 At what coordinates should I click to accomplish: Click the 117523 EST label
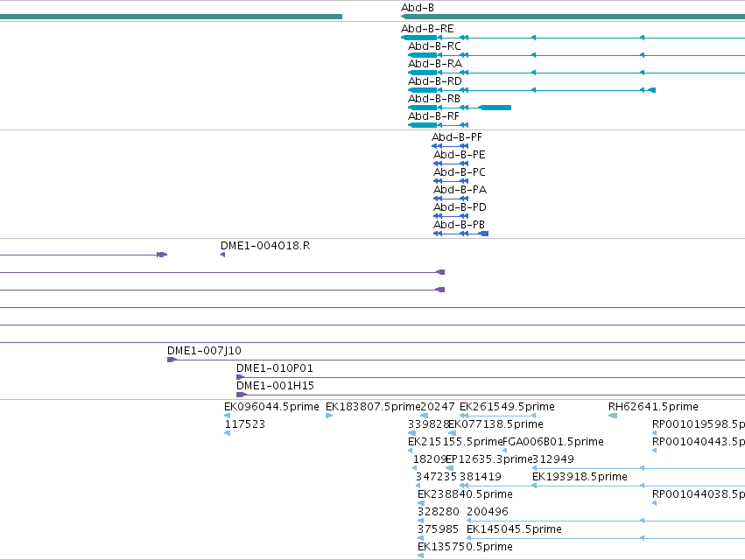tap(245, 424)
